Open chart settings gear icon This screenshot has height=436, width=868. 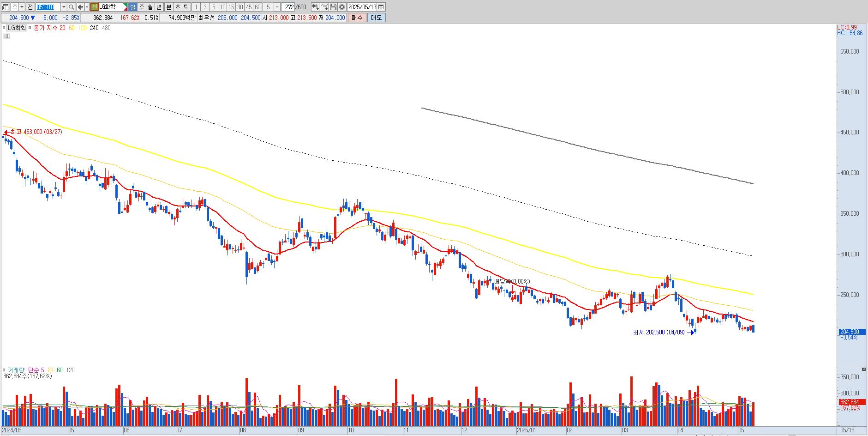tap(342, 7)
